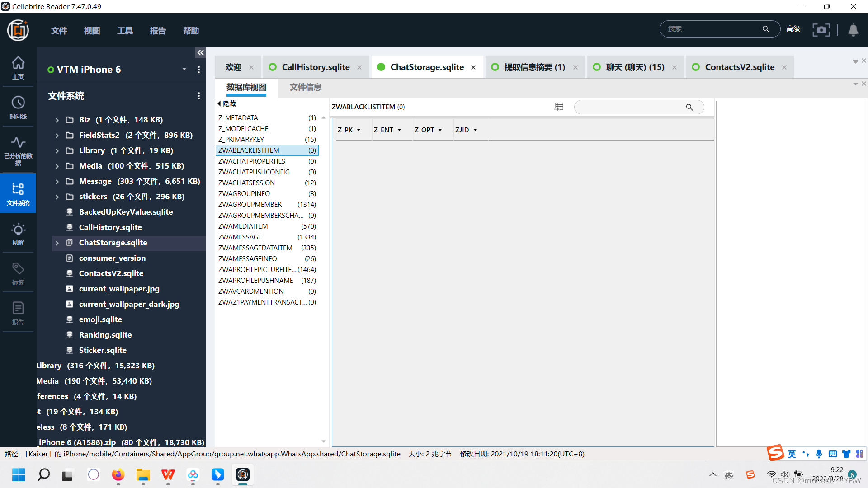Open the Timeline (时间线) sidebar icon
The height and width of the screenshot is (488, 868).
[18, 108]
